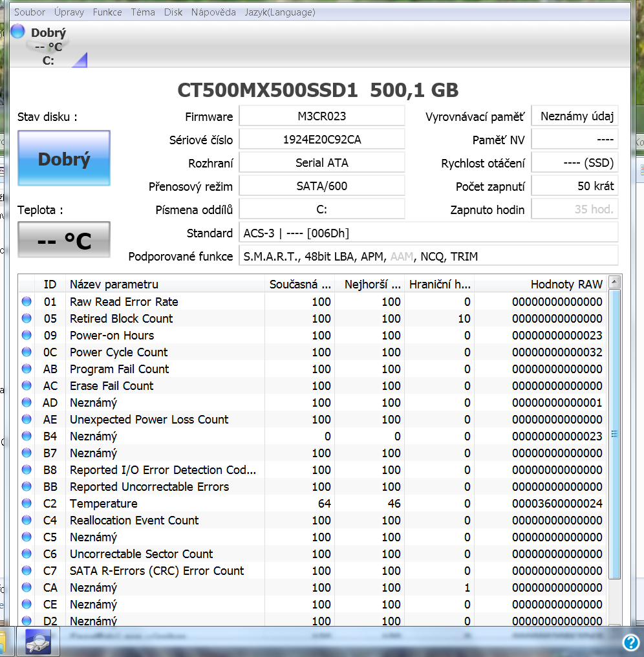Image resolution: width=644 pixels, height=657 pixels.
Task: Click the SMART table vertical scrollbar thumb
Action: click(615, 433)
